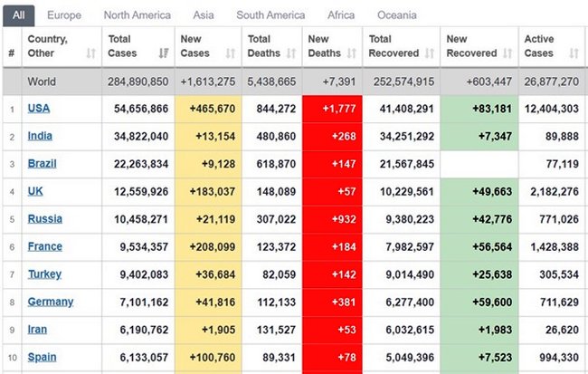Screen dimensions: 588x374
Task: Follow the Germany country link
Action: coord(50,302)
